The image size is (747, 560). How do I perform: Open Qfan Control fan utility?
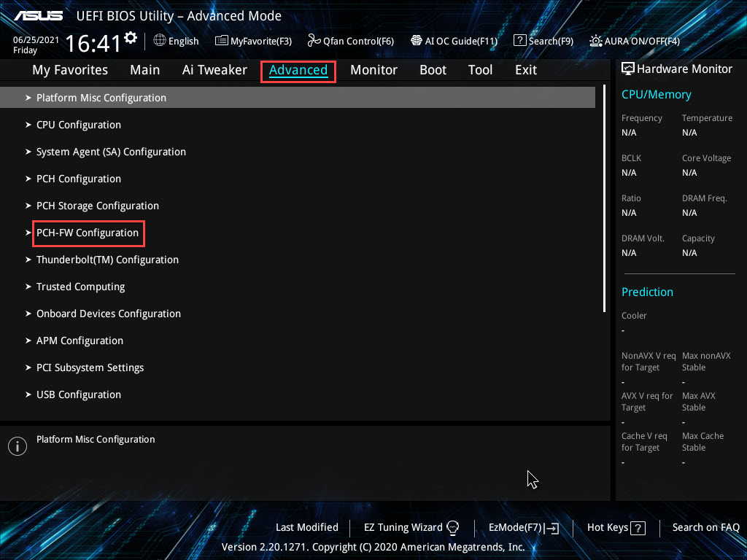click(x=351, y=41)
